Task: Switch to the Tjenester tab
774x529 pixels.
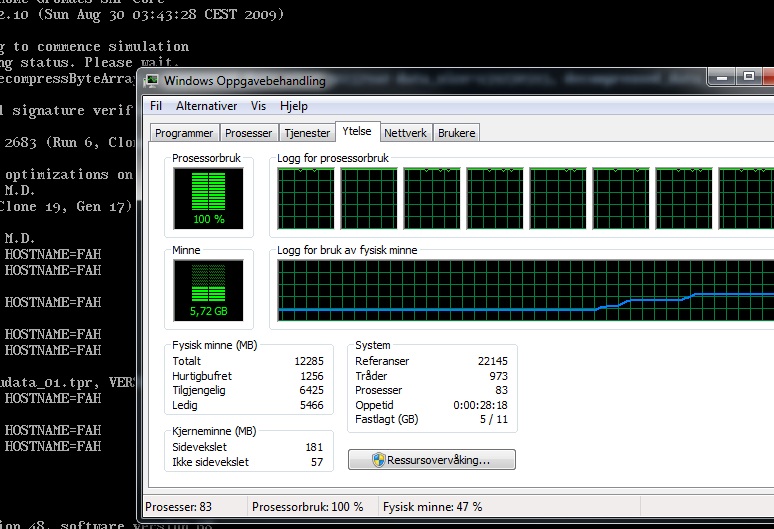Action: tap(307, 133)
